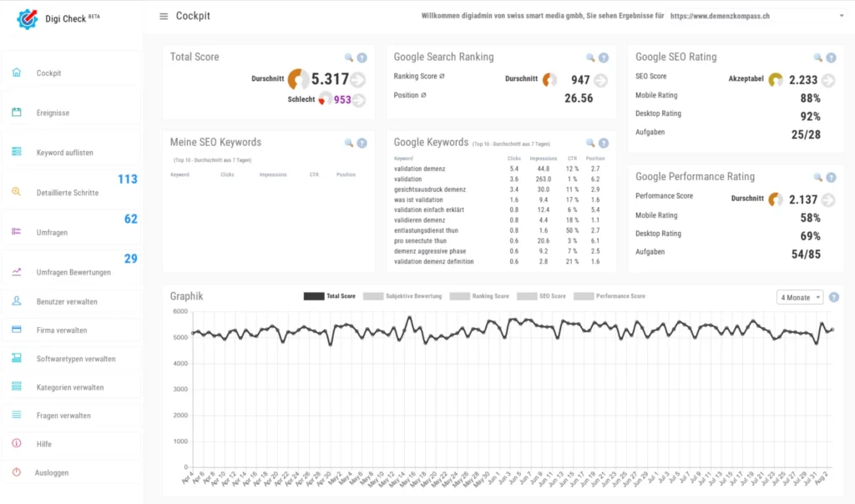Click arrow icon next to Ranking Score 947
Image resolution: width=855 pixels, height=504 pixels.
click(x=600, y=80)
